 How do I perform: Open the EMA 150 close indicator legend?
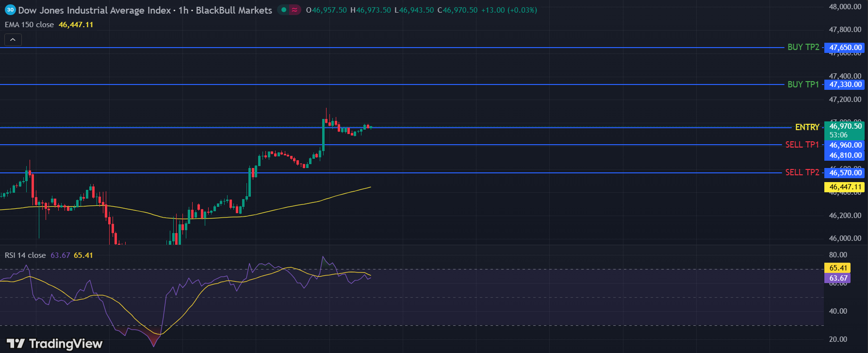[x=29, y=25]
